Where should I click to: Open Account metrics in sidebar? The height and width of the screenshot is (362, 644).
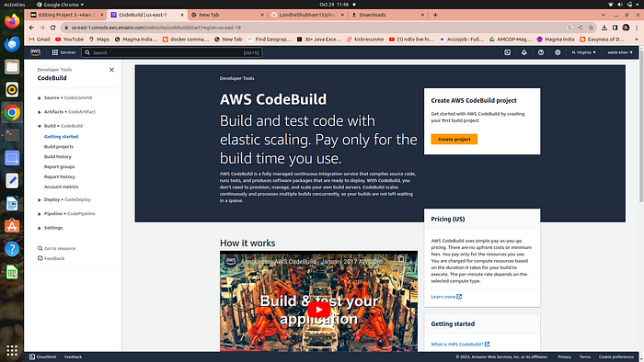click(x=62, y=187)
